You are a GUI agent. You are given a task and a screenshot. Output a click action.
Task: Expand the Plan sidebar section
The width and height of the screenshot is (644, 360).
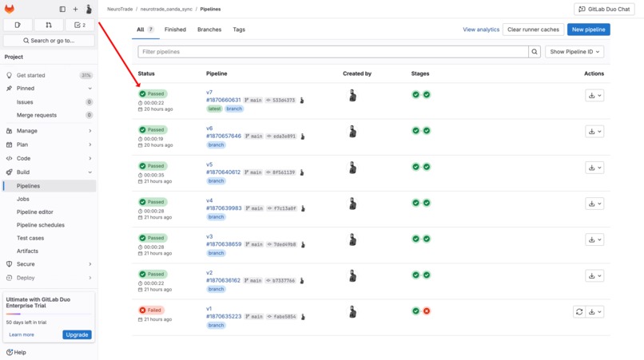(x=50, y=144)
